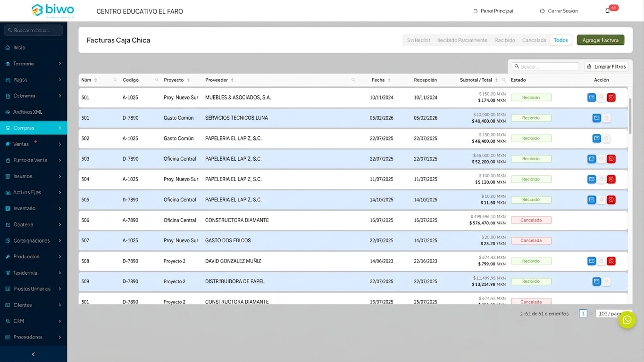Expand the Ventas sidebar menu
The height and width of the screenshot is (362, 644).
pyautogui.click(x=33, y=144)
